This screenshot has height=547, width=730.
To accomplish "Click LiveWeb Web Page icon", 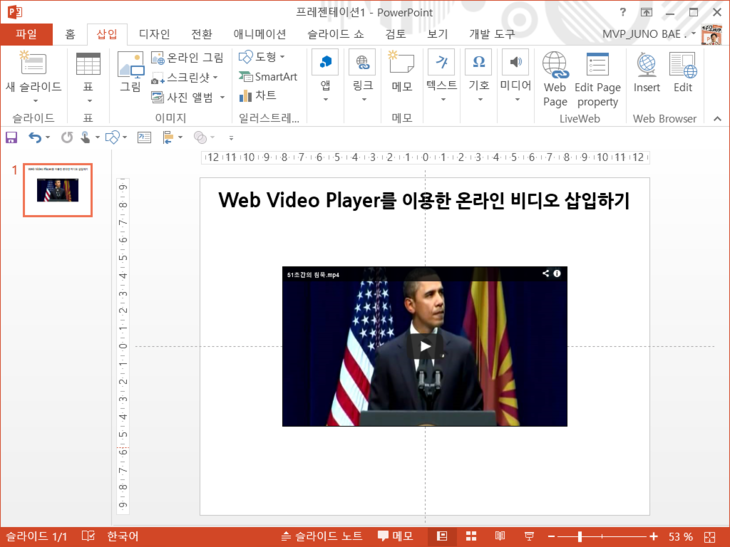I will (x=555, y=65).
